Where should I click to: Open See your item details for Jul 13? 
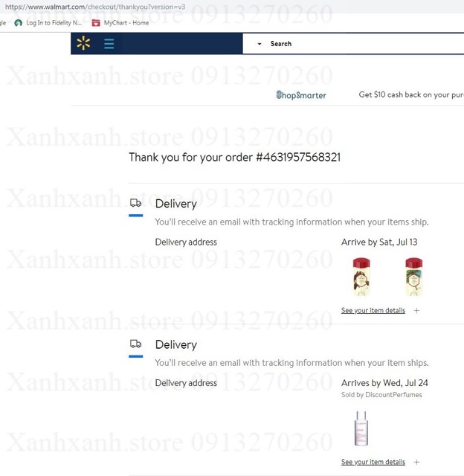[x=373, y=310]
